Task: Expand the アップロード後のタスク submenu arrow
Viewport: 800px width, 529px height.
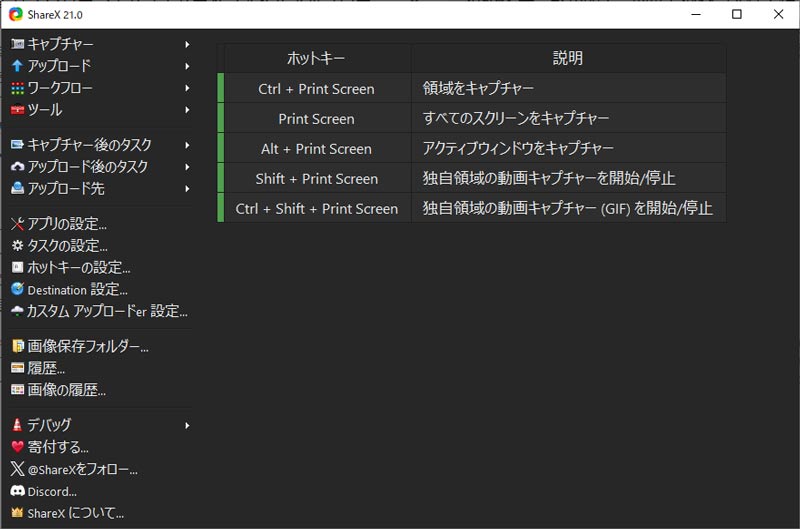Action: pyautogui.click(x=187, y=167)
